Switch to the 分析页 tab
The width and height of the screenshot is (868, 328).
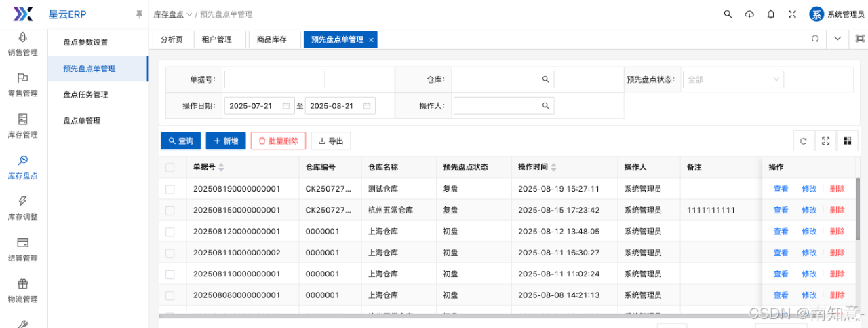172,39
